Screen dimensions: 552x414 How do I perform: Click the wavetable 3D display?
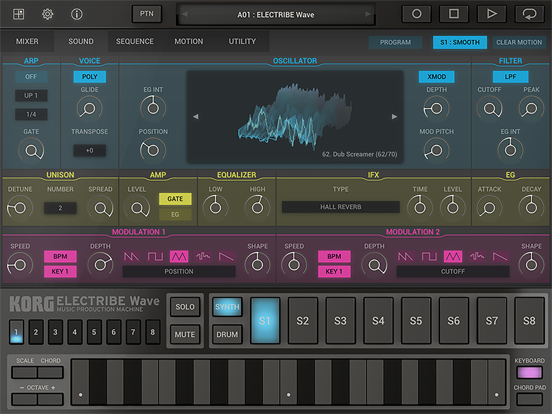pos(295,117)
